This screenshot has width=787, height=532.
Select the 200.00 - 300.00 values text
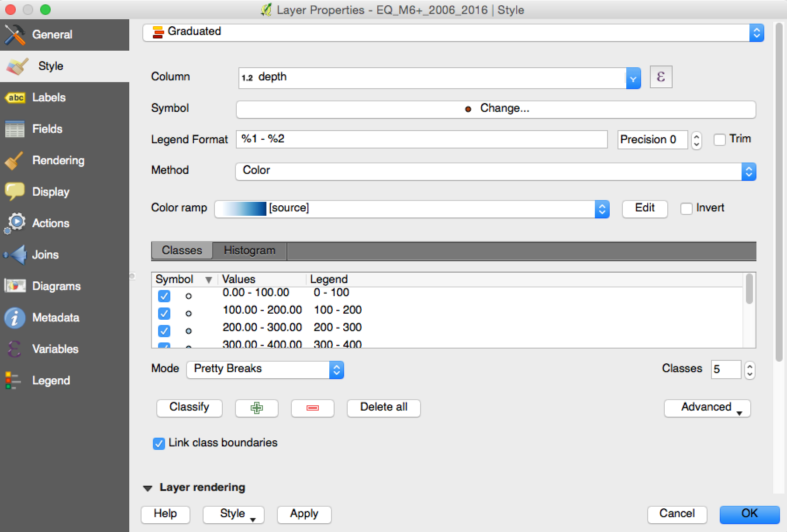262,328
